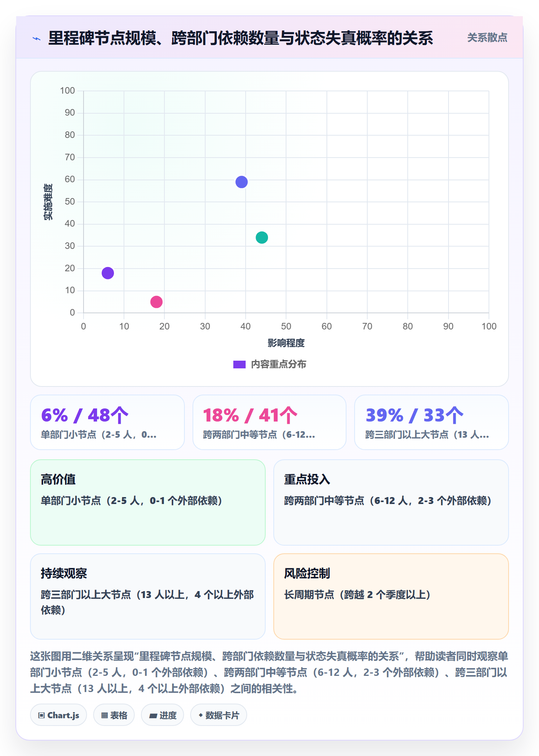Image resolution: width=539 pixels, height=756 pixels.
Task: Click the 风险控制 quadrant card
Action: coord(391,596)
